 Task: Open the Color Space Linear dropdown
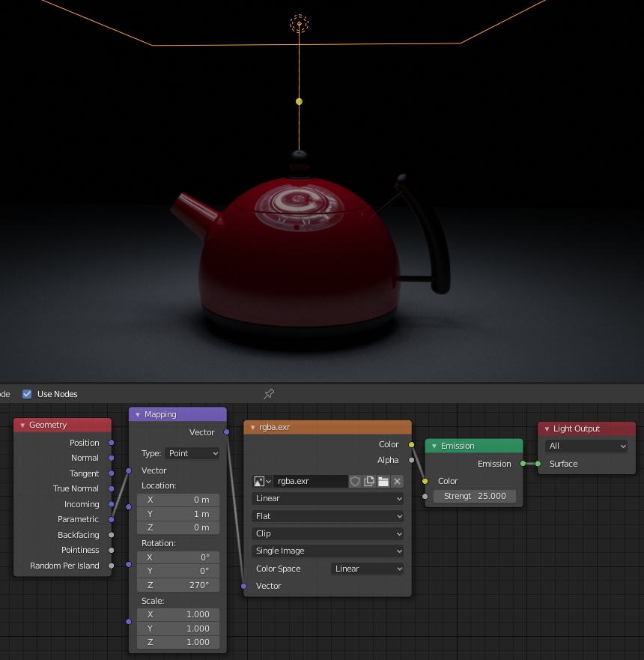[x=367, y=569]
